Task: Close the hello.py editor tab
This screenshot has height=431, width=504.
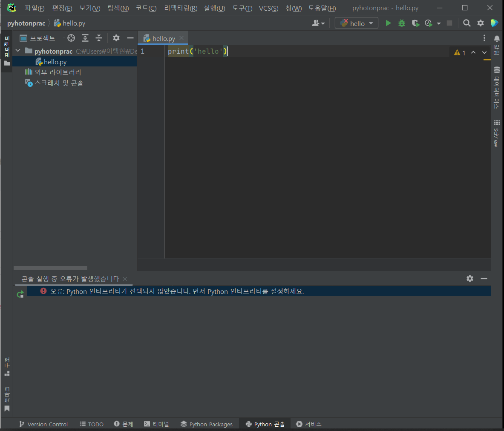Action: coord(181,38)
